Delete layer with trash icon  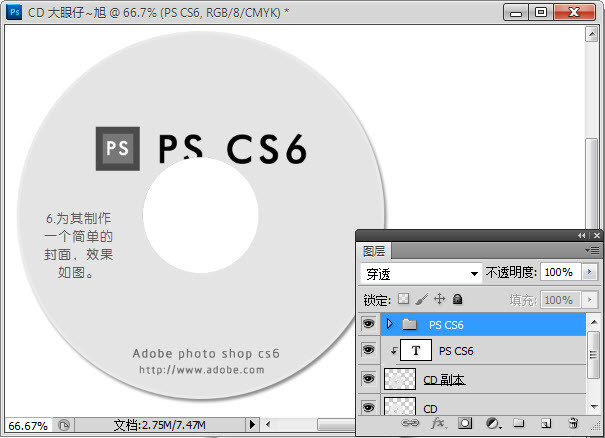[x=573, y=424]
